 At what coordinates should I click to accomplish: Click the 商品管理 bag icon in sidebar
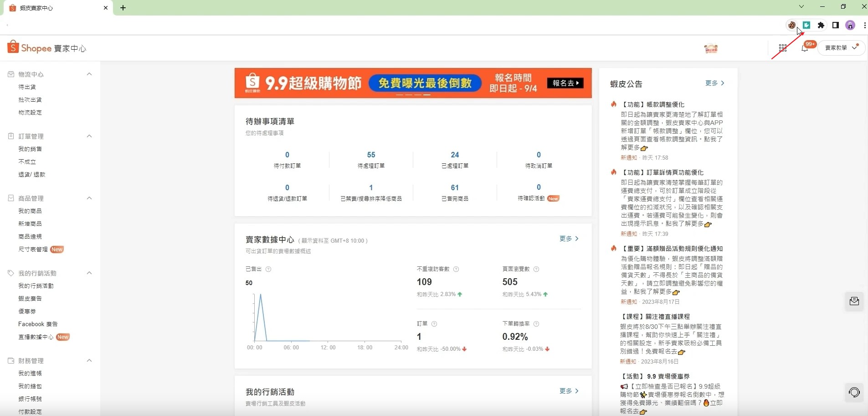(11, 198)
